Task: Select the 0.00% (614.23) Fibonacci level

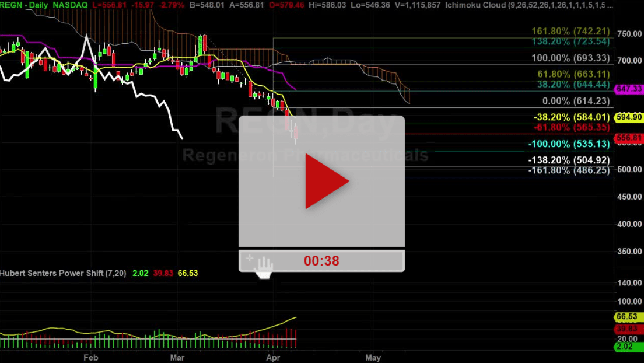Action: click(x=576, y=101)
